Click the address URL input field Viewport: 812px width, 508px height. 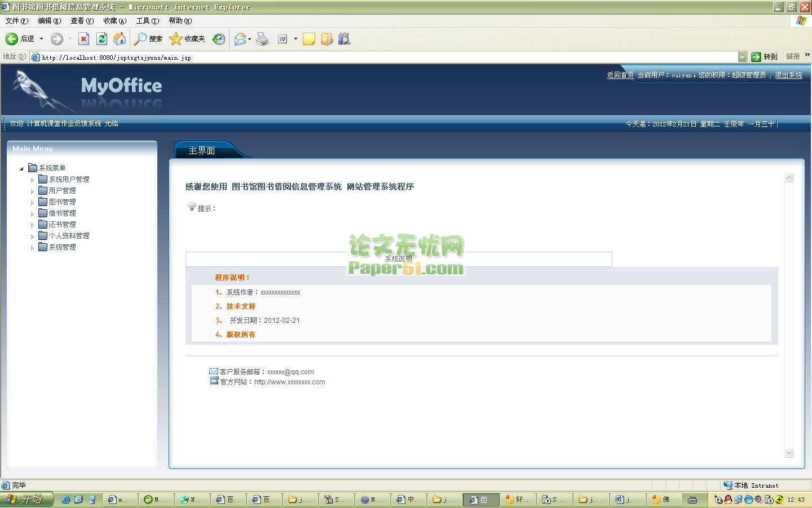pos(383,57)
